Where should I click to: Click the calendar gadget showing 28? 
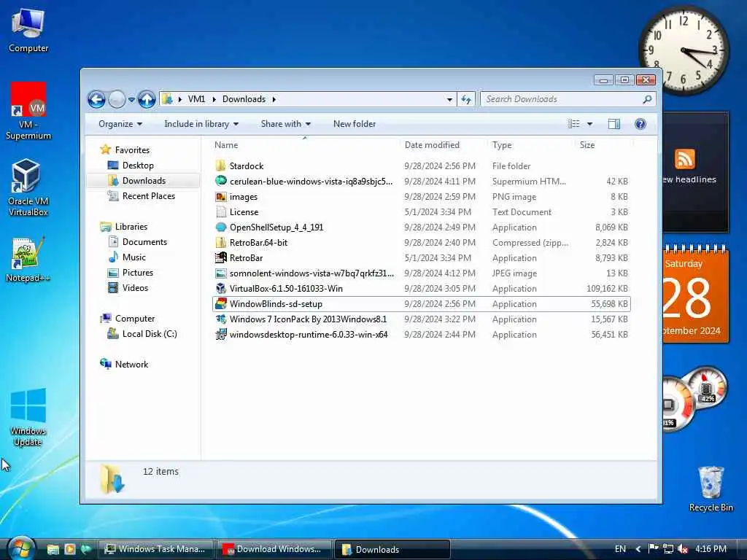(x=694, y=295)
